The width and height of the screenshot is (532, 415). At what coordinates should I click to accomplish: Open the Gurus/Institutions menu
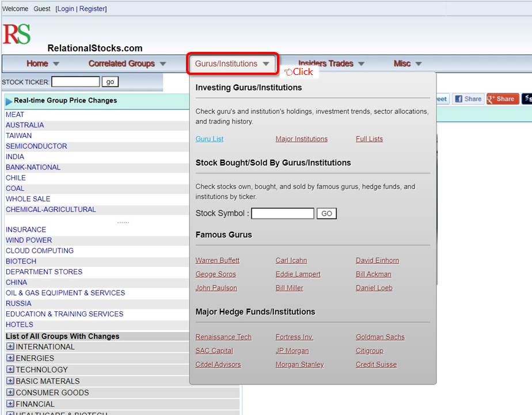232,63
